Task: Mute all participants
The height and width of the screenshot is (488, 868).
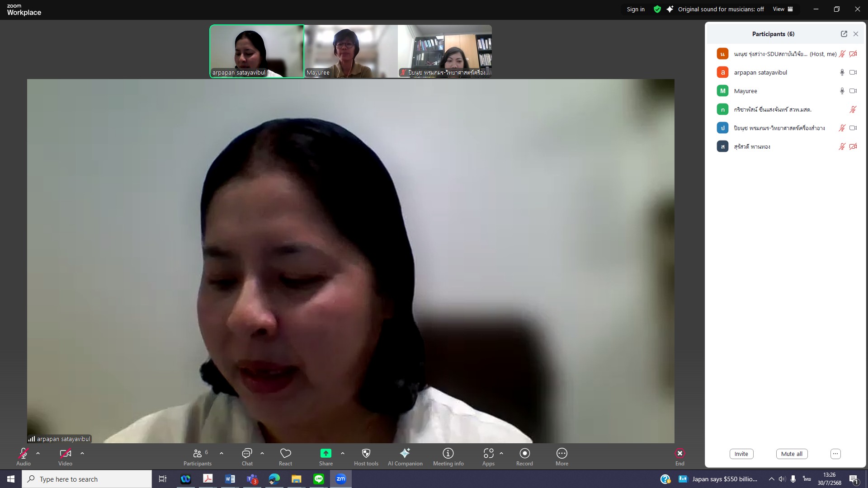Action: point(792,454)
